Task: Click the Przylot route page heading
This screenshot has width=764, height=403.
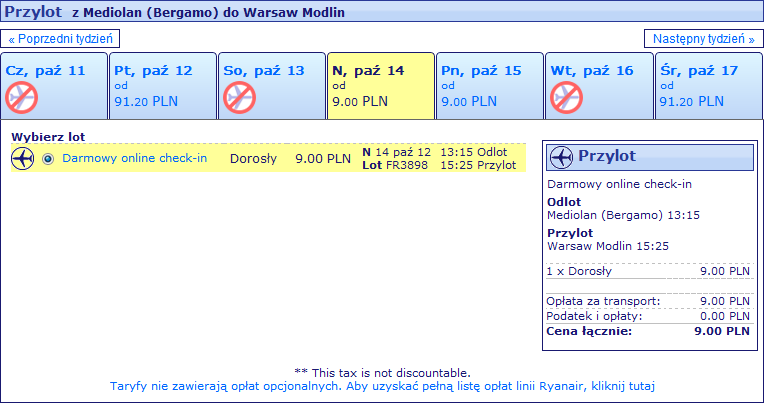Action: 175,12
